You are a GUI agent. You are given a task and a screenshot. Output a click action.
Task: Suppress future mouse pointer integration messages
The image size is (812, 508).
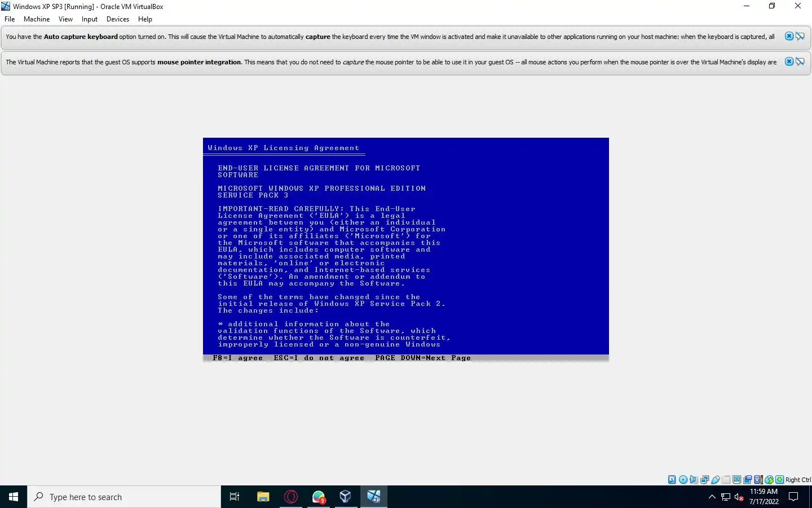coord(800,62)
